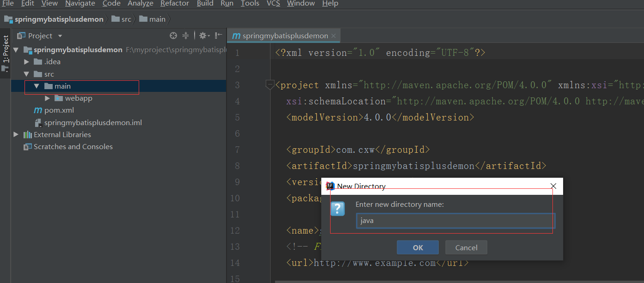This screenshot has width=644, height=283.
Task: Select the springmybatisplusdemon.iml file icon
Action: tap(38, 123)
